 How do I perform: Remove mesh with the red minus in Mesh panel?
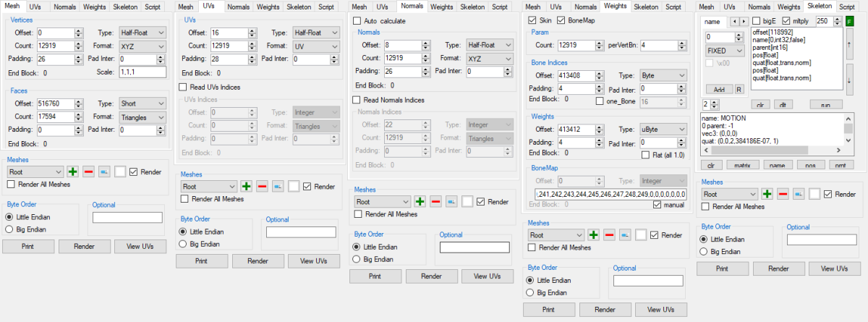coord(88,171)
